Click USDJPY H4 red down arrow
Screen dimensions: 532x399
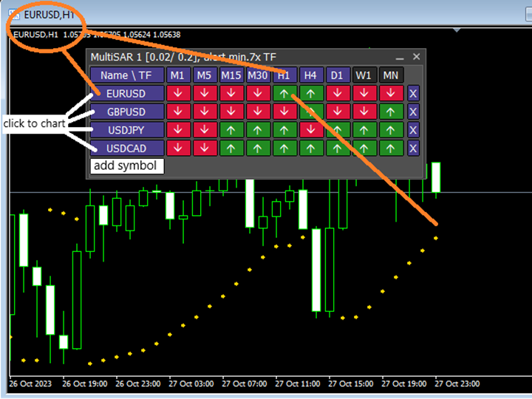coord(311,130)
